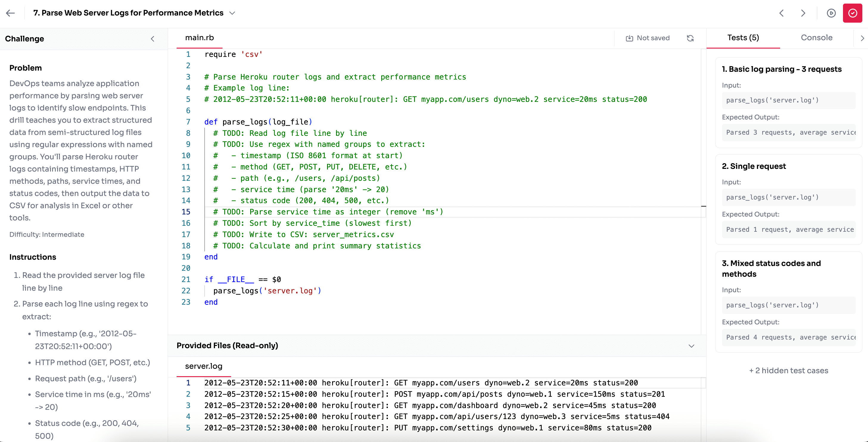Collapse the Provided Files section

coord(691,346)
